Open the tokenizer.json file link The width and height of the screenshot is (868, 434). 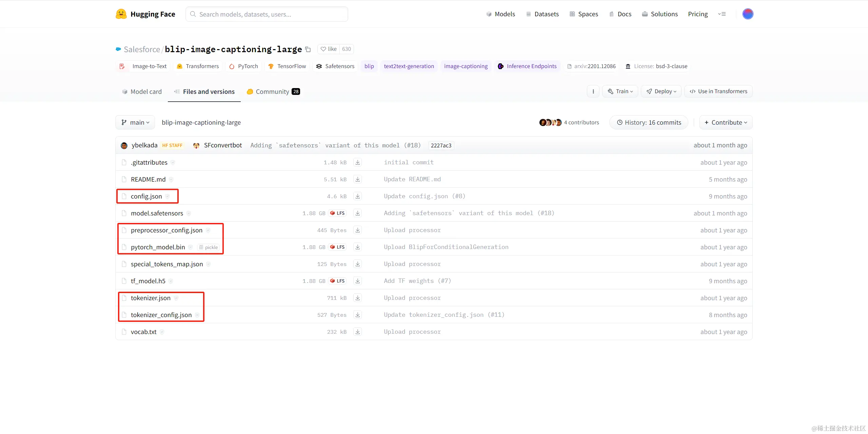151,298
